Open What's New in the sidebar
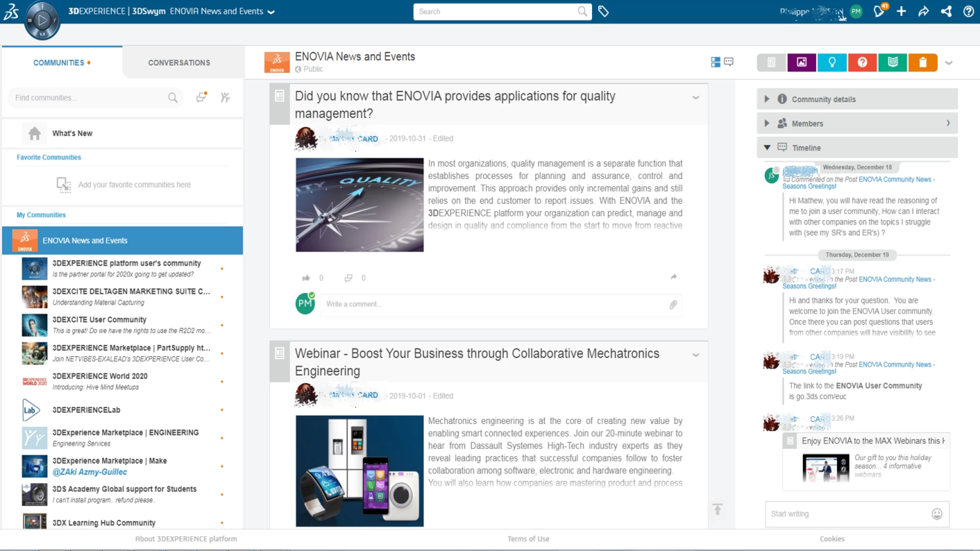 72,133
